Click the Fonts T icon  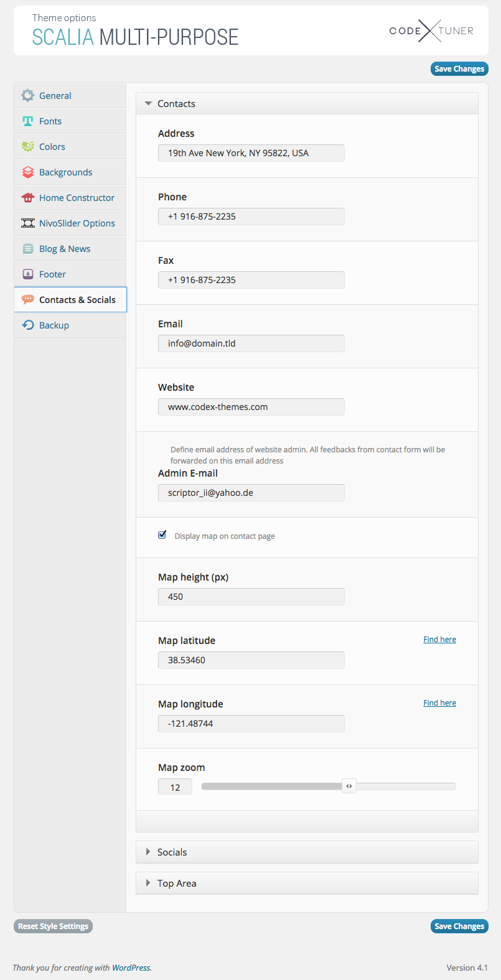(27, 121)
